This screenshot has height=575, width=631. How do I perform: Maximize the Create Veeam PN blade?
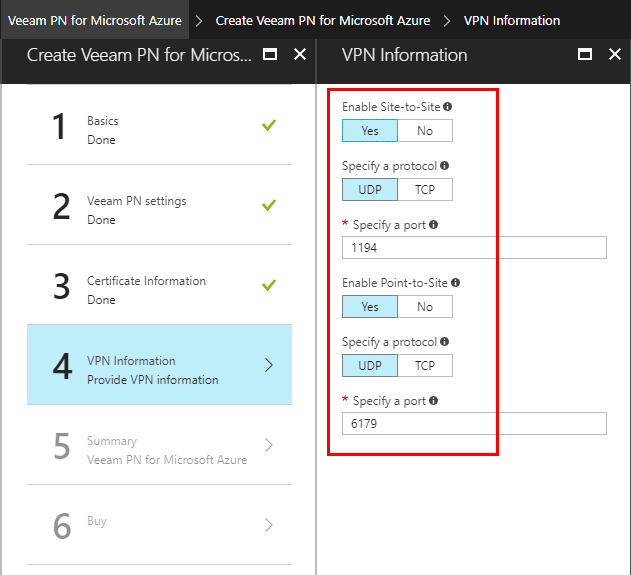point(270,55)
